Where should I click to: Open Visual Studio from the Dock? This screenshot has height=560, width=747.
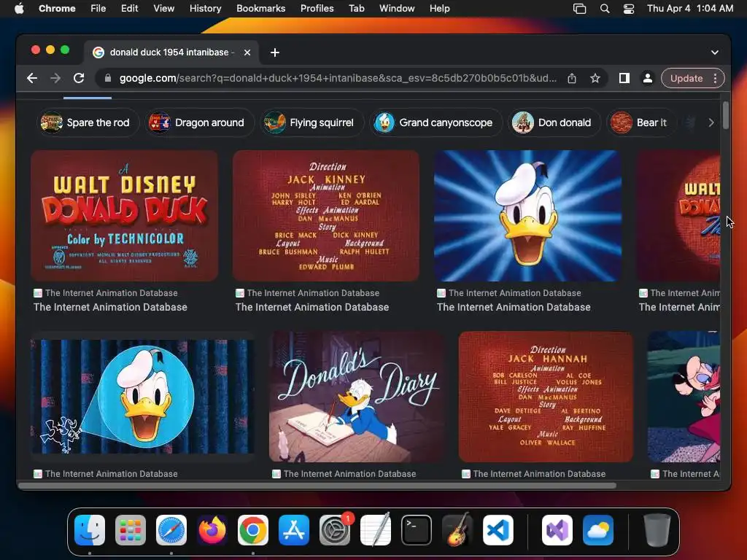pos(557,530)
